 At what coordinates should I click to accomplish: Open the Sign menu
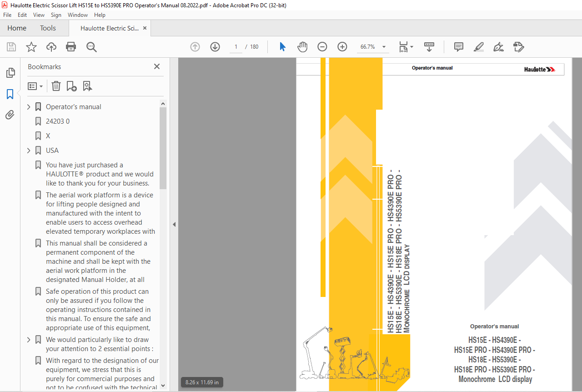pyautogui.click(x=56, y=15)
